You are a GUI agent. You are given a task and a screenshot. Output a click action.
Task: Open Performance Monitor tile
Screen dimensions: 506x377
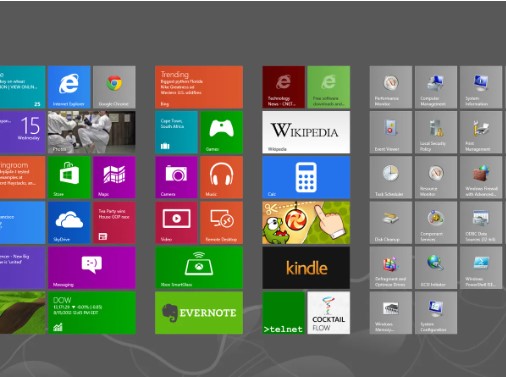pos(391,87)
